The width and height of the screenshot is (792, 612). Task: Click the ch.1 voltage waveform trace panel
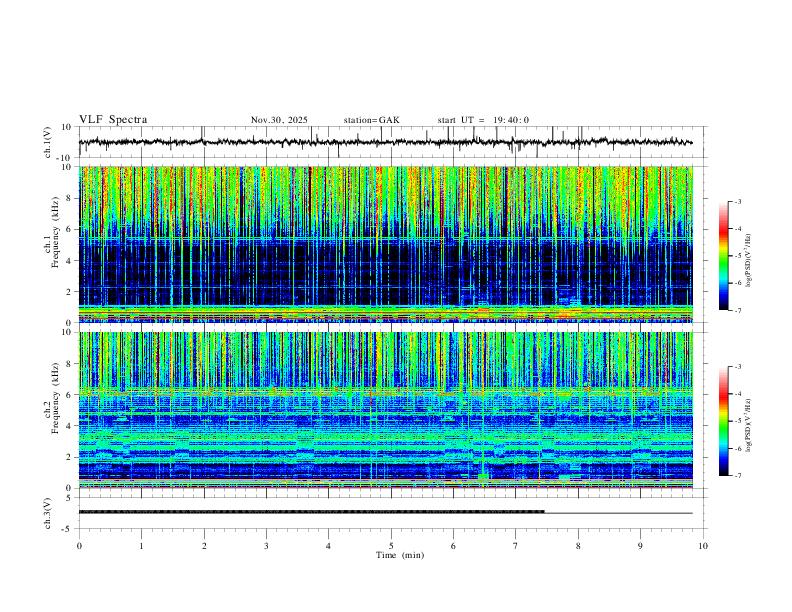[x=392, y=142]
